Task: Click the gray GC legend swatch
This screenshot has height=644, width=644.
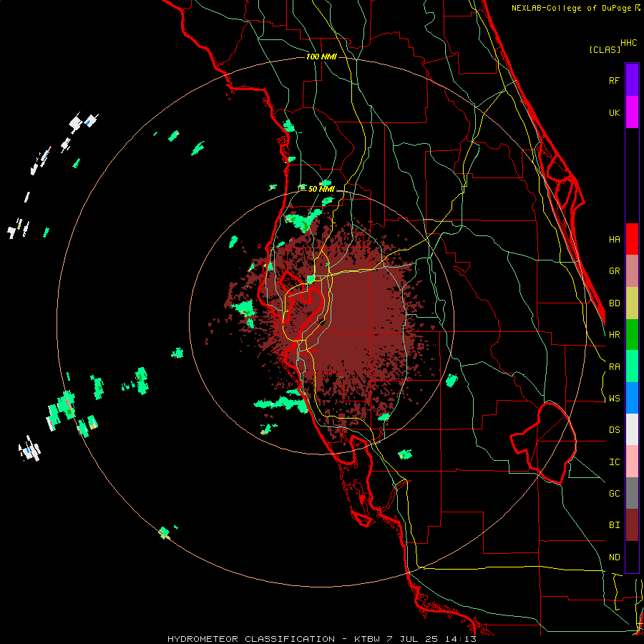Action: 632,493
